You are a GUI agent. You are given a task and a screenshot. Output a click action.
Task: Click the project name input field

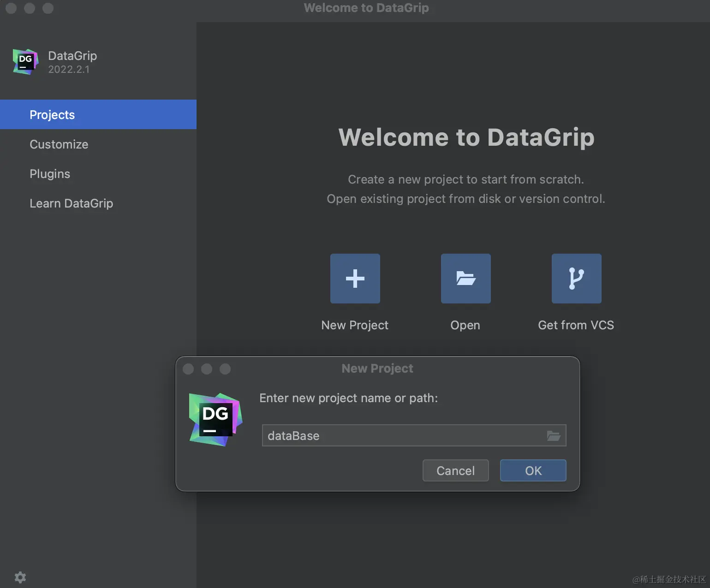[x=414, y=435]
